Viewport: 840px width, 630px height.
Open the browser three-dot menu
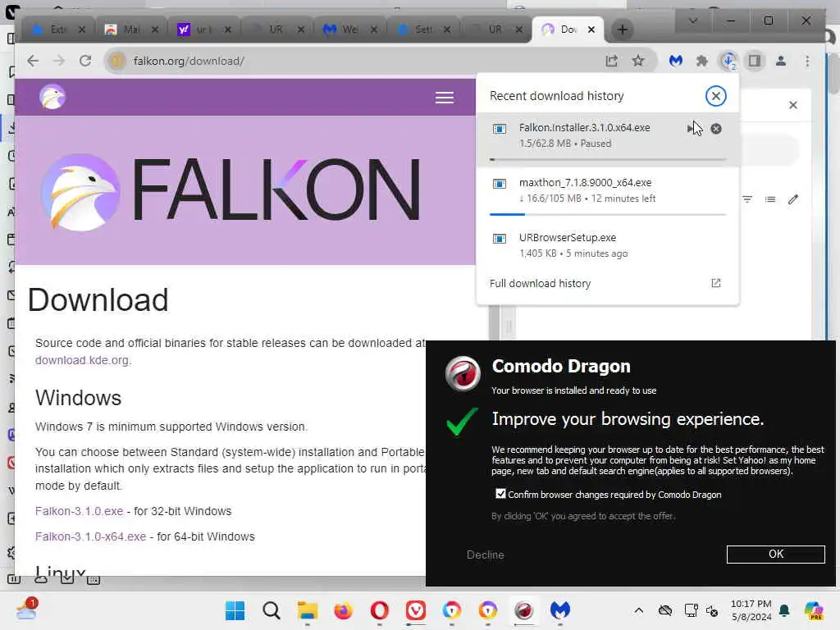coord(807,61)
